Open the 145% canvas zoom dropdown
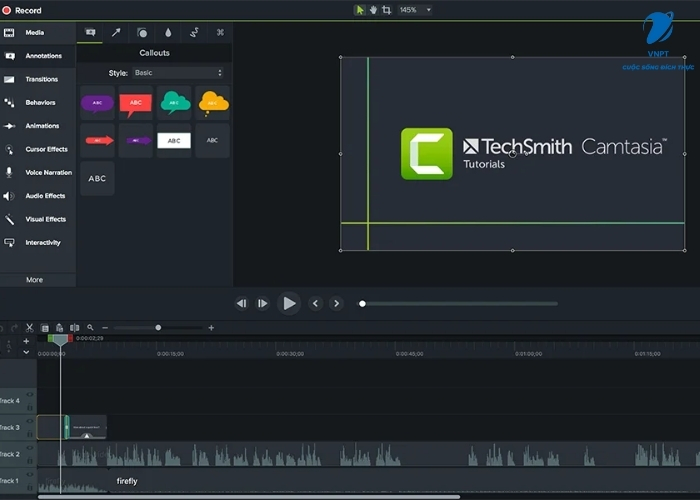The image size is (700, 500). [x=415, y=10]
